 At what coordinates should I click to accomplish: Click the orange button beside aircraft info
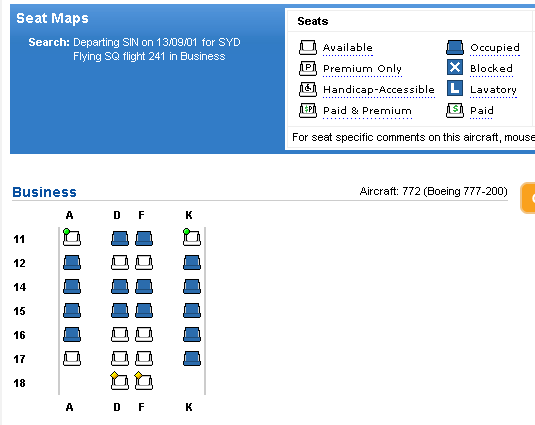tap(527, 198)
